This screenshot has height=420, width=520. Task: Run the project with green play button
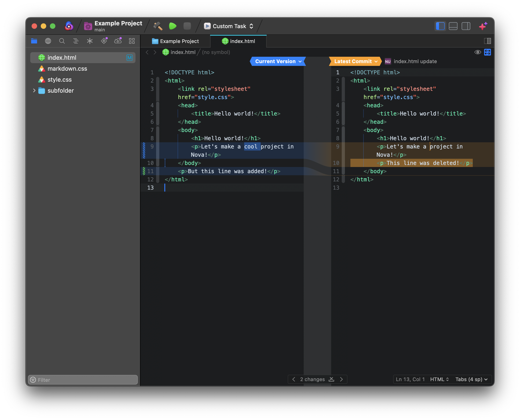(x=173, y=26)
